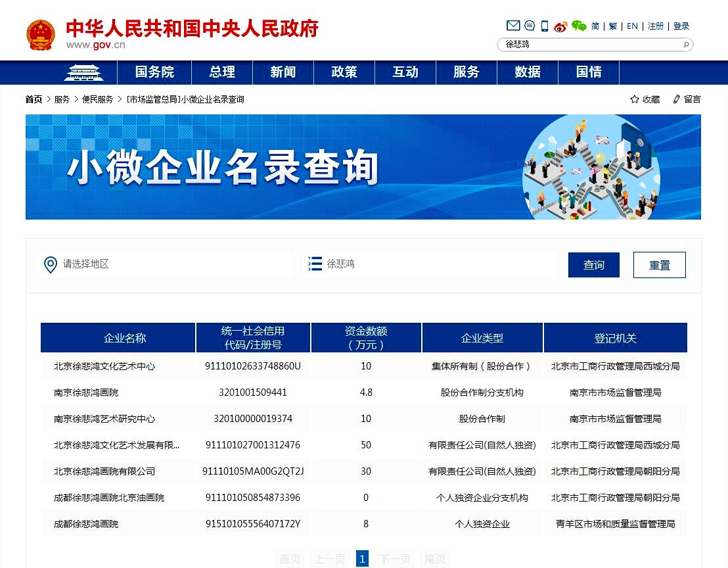Open the 数据 menu
Image resolution: width=728 pixels, height=568 pixels.
tap(528, 72)
